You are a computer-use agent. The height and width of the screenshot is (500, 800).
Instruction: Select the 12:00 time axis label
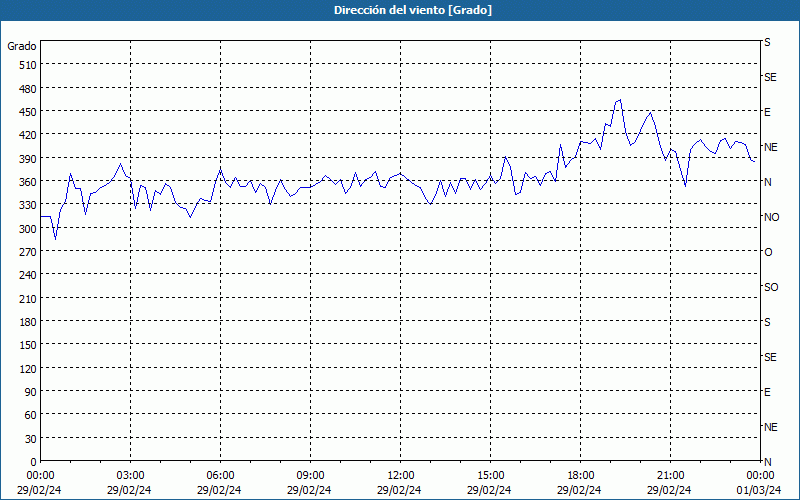[x=401, y=476]
